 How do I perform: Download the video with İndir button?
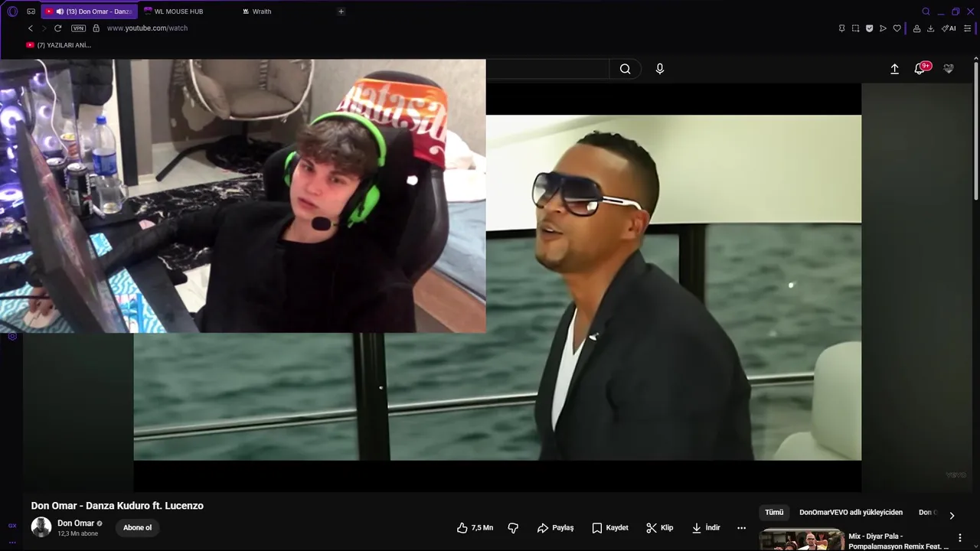pyautogui.click(x=706, y=528)
